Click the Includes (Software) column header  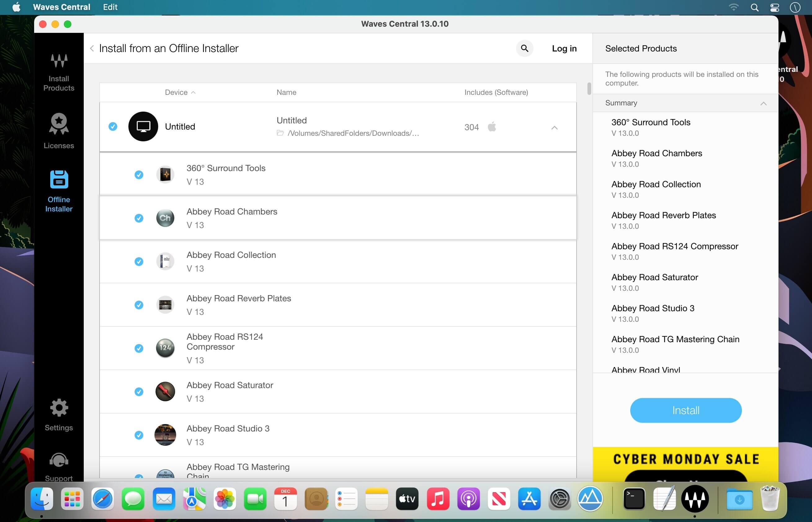(x=496, y=92)
